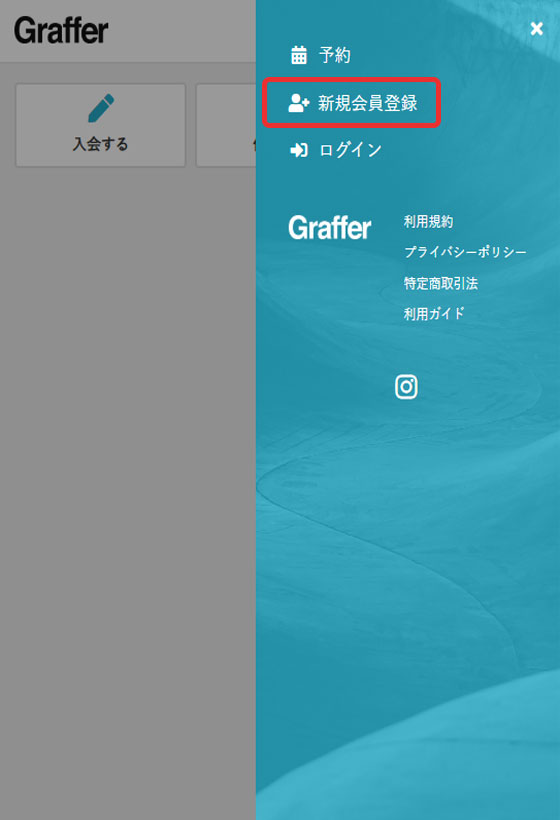Click the add-user icon beside 新規会員登録

tap(299, 103)
